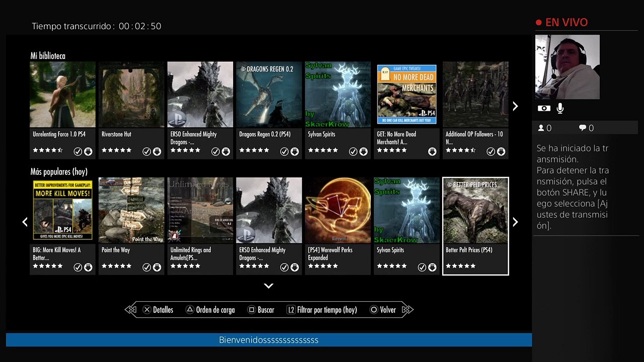The image size is (644, 362).
Task: Select the Riverstone Hut mod image
Action: coord(131,95)
